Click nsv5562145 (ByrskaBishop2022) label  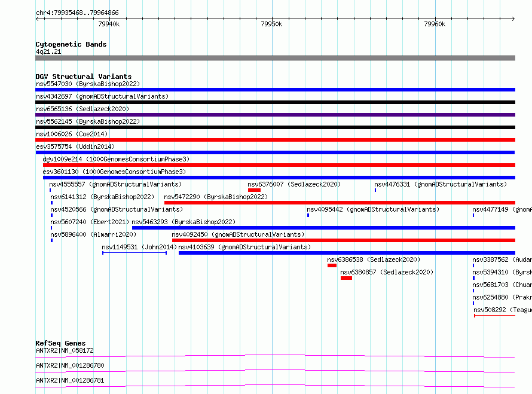click(88, 121)
